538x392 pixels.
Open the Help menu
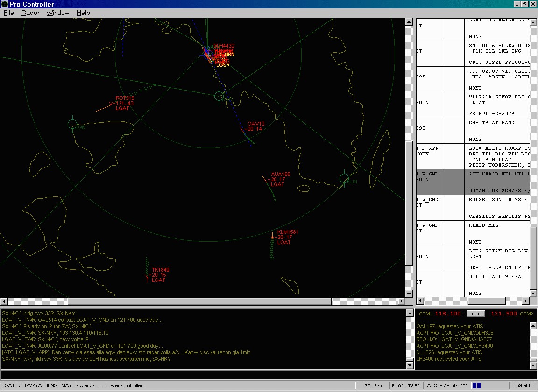(x=83, y=13)
